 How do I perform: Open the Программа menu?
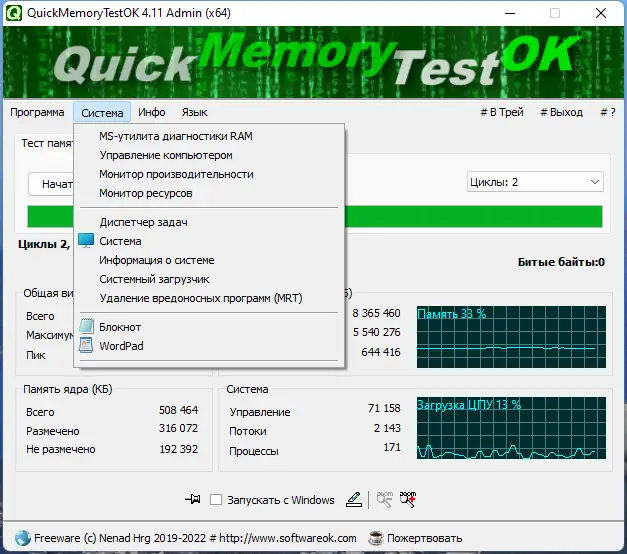37,112
